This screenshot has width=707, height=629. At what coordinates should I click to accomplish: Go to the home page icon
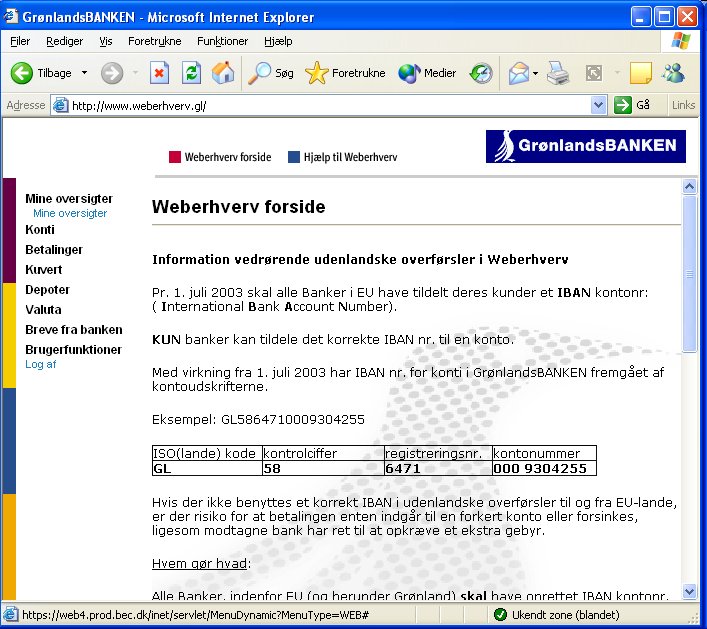[x=223, y=73]
